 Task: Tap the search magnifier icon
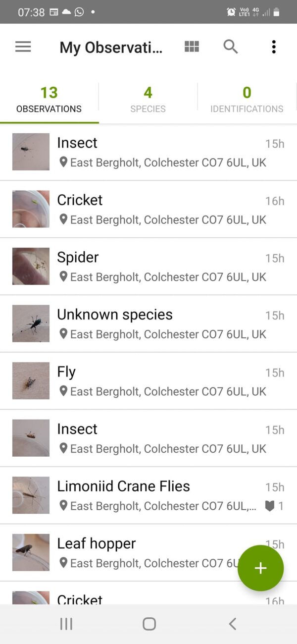231,47
